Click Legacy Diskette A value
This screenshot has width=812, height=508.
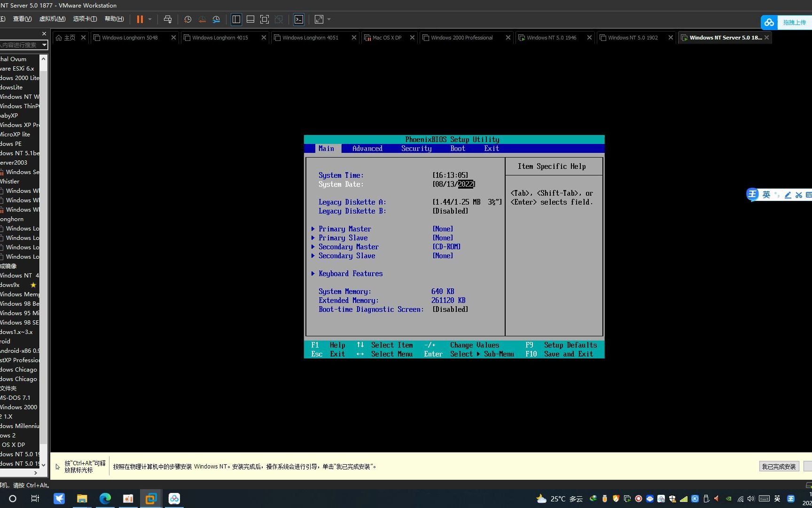467,202
